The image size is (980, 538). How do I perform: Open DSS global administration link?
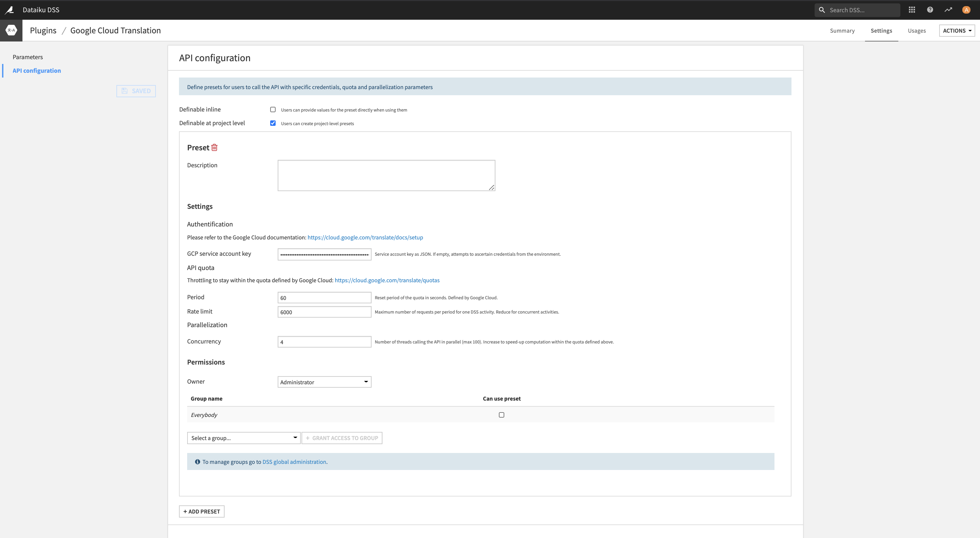coord(294,461)
